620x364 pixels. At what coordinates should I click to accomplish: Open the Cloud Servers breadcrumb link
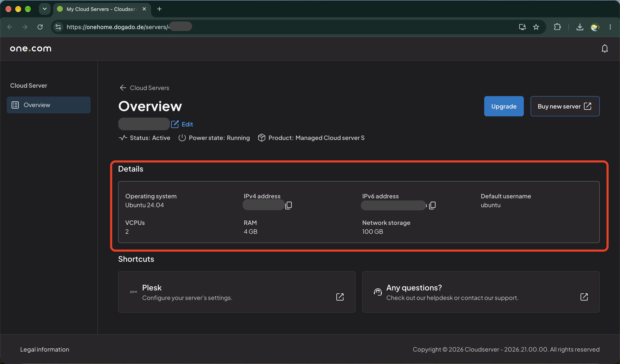[x=149, y=88]
